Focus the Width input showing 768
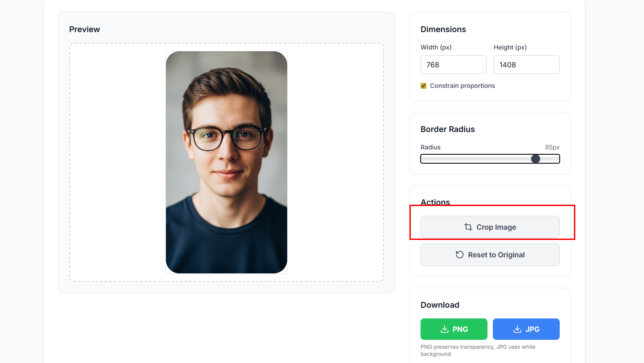This screenshot has height=363, width=644. [x=453, y=65]
